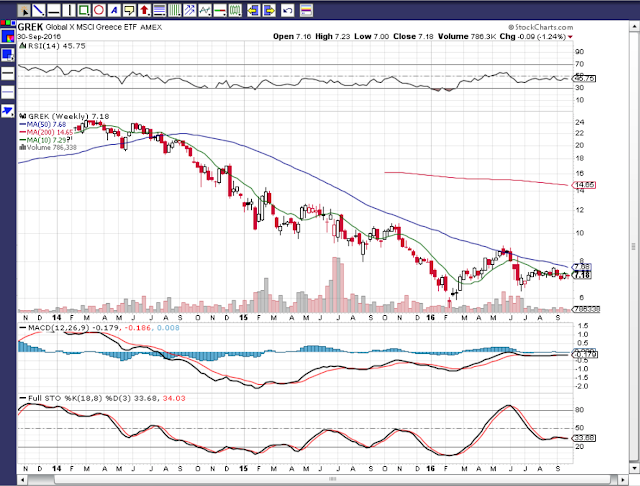Image resolution: width=640 pixels, height=486 pixels.
Task: Select the diagonal trend line tool
Action: [39, 10]
